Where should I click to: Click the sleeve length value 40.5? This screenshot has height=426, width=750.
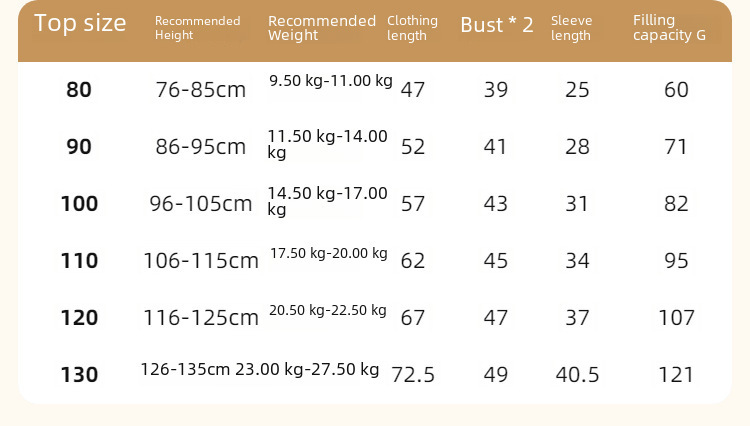[x=577, y=375]
